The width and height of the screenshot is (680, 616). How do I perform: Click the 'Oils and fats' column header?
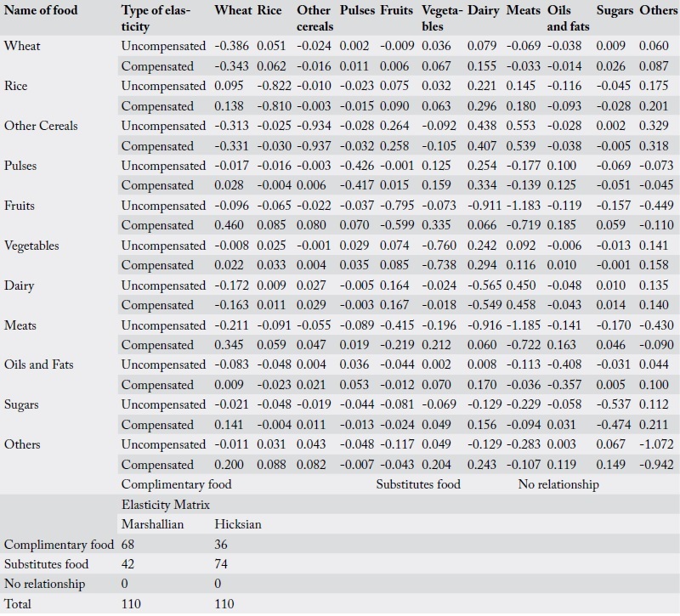[x=568, y=18]
